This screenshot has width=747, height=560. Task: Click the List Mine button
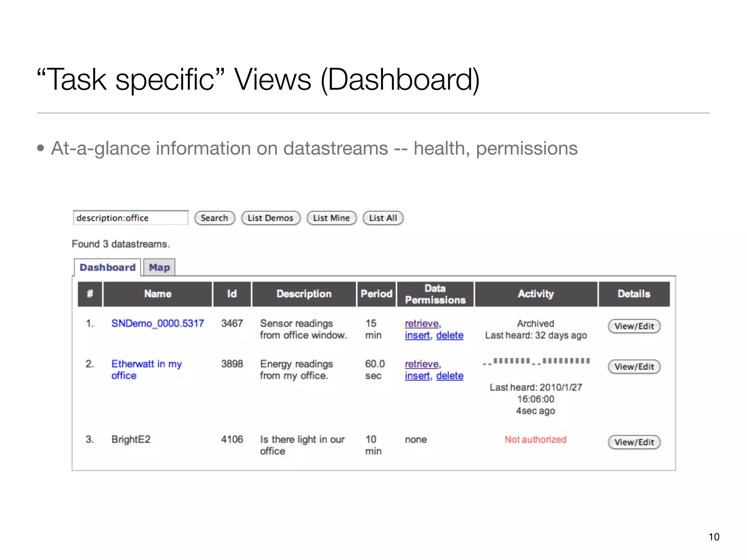[x=331, y=218]
